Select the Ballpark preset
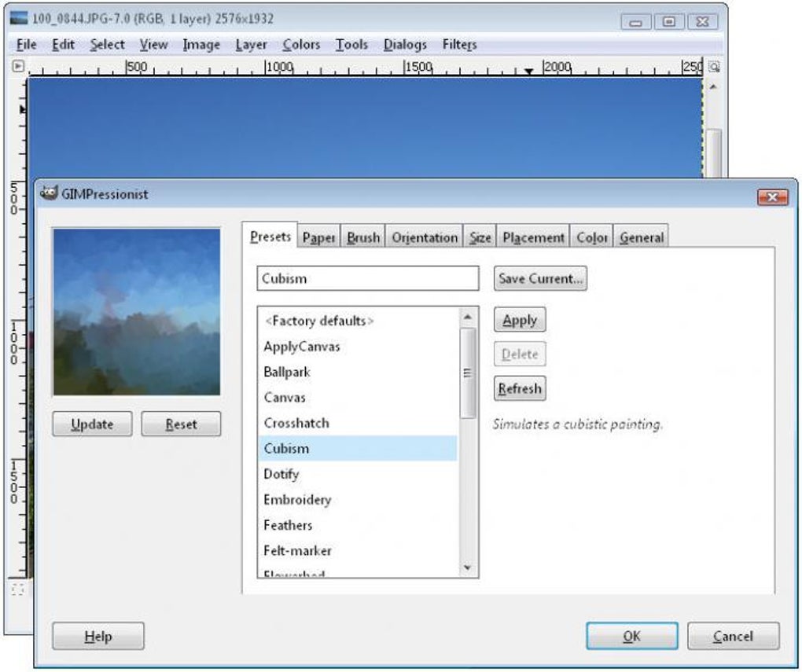The image size is (802, 672). point(358,372)
